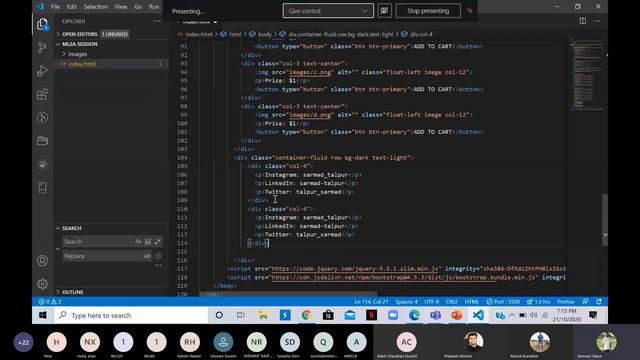This screenshot has height=360, width=640.
Task: Click errors and warnings status bar indicator
Action: (50, 302)
